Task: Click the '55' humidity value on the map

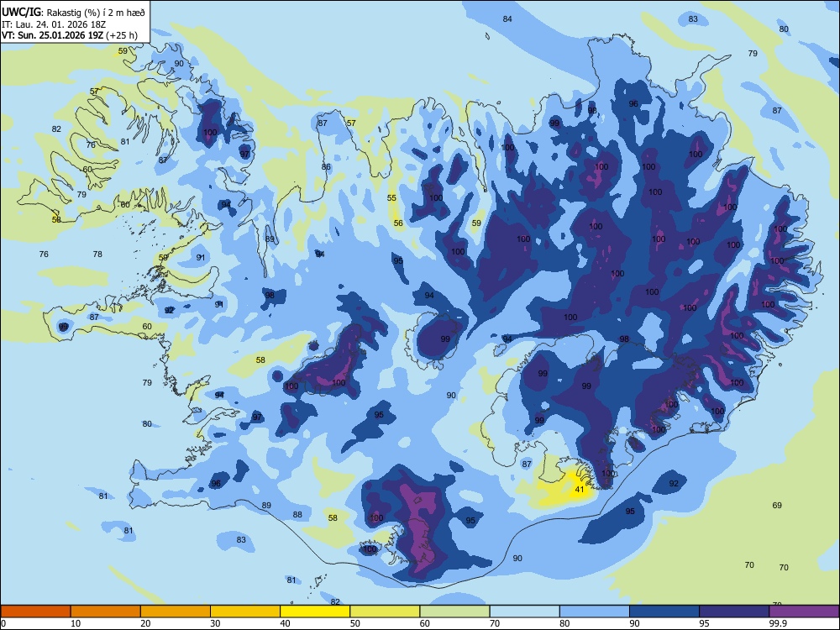Action: (391, 197)
